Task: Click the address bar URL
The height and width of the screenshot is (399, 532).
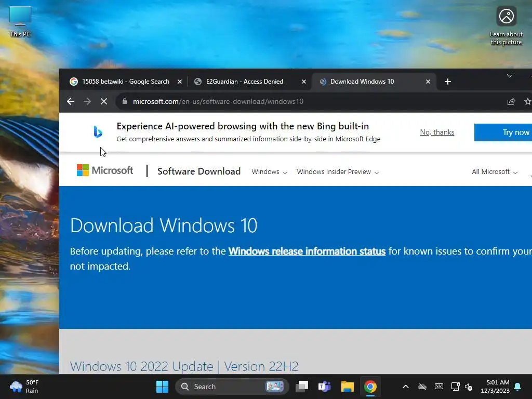Action: (x=218, y=101)
